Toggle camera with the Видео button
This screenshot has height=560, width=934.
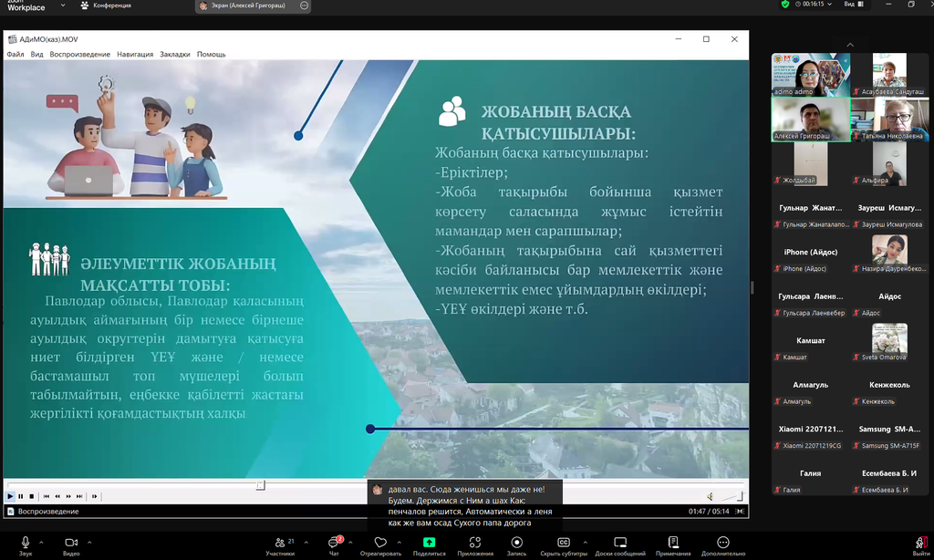coord(71,544)
